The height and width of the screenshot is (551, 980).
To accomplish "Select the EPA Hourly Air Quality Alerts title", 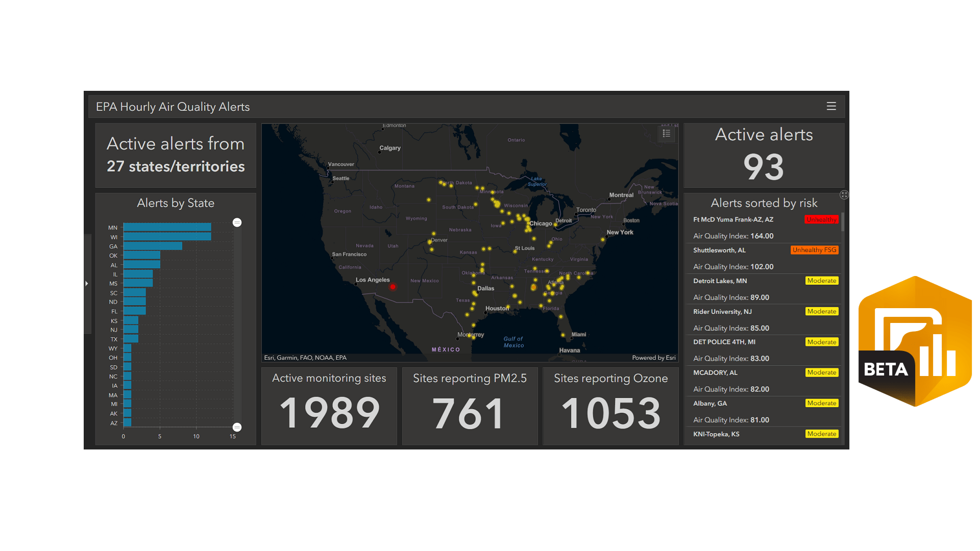I will (x=173, y=107).
